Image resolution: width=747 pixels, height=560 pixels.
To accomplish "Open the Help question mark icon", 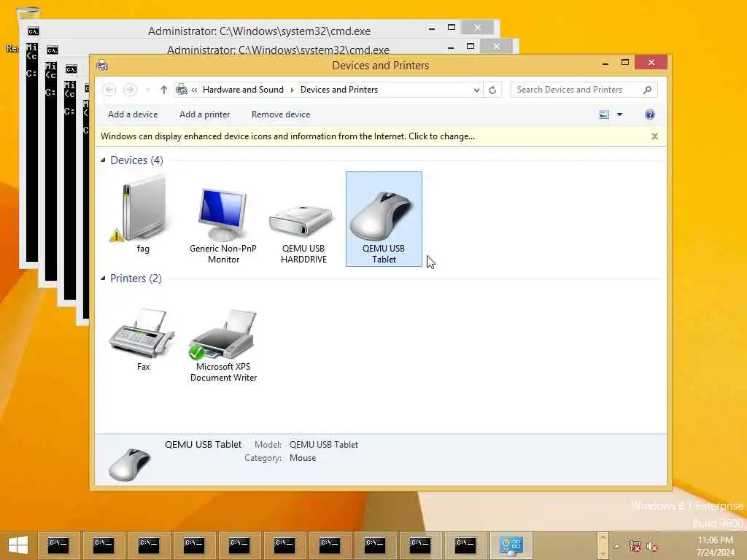I will point(650,114).
